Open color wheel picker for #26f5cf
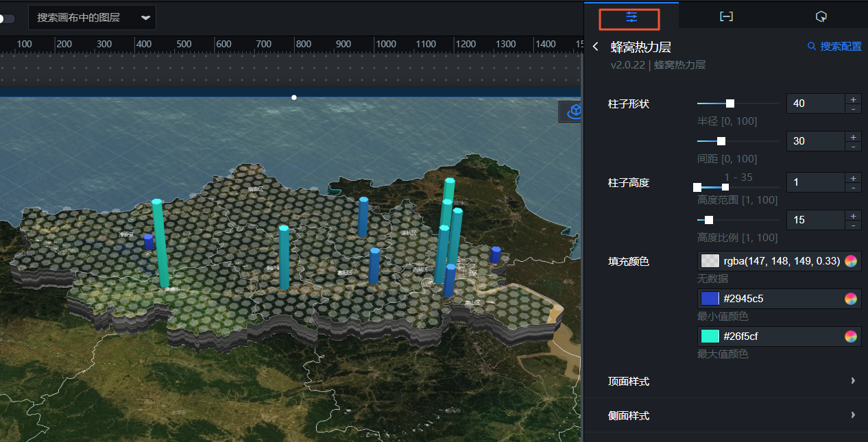 (x=851, y=336)
